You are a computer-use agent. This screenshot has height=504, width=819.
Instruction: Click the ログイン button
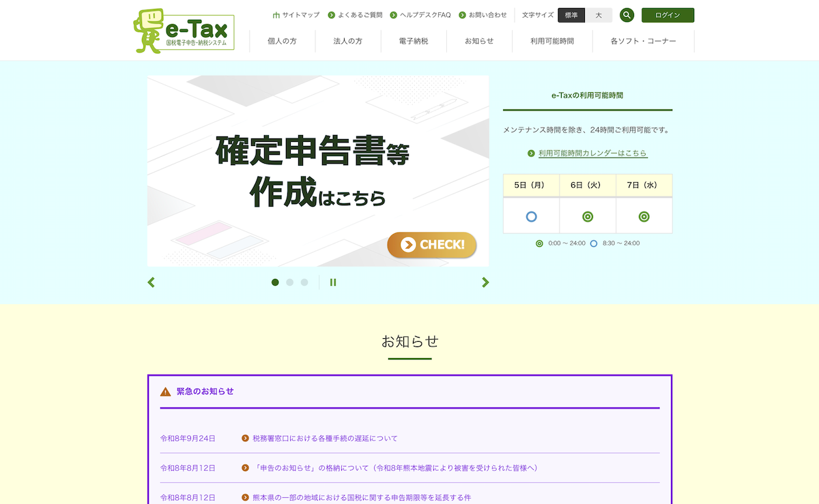(667, 15)
